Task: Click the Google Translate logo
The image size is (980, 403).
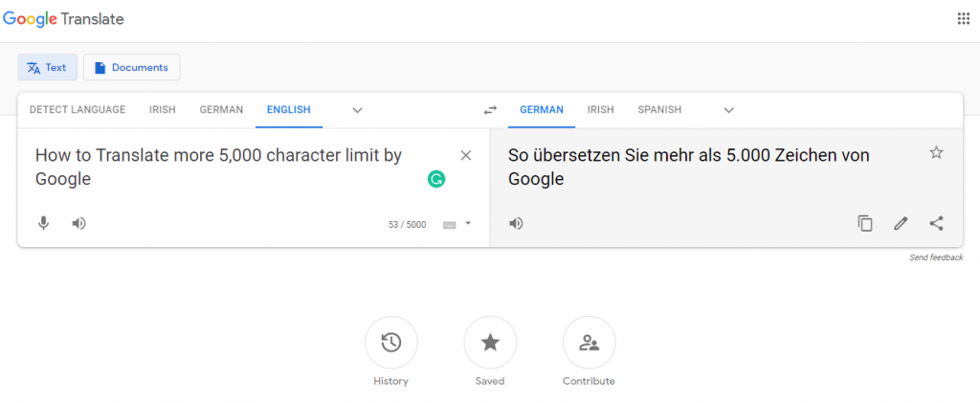Action: 63,19
